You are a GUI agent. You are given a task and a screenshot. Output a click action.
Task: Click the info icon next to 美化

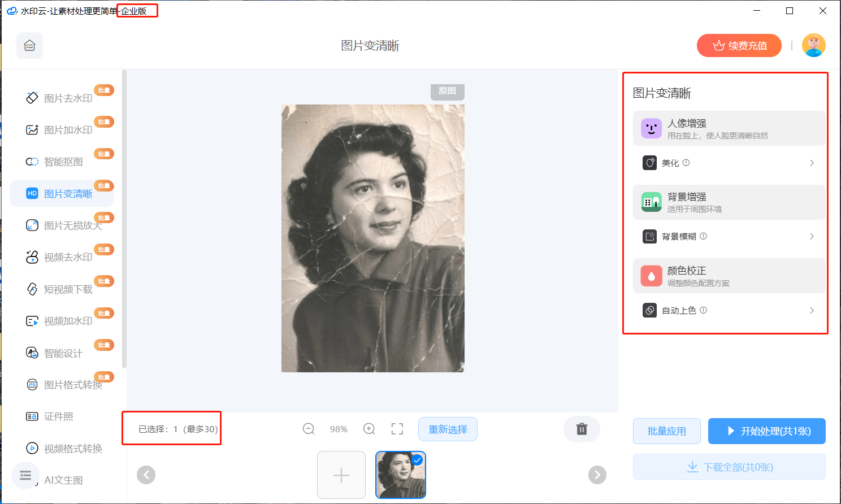pos(686,163)
